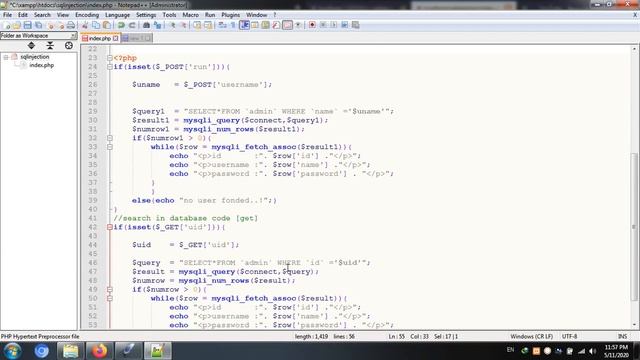Click the Close All toolbar icon
Image resolution: width=640 pixels, height=360 pixels.
click(x=61, y=25)
